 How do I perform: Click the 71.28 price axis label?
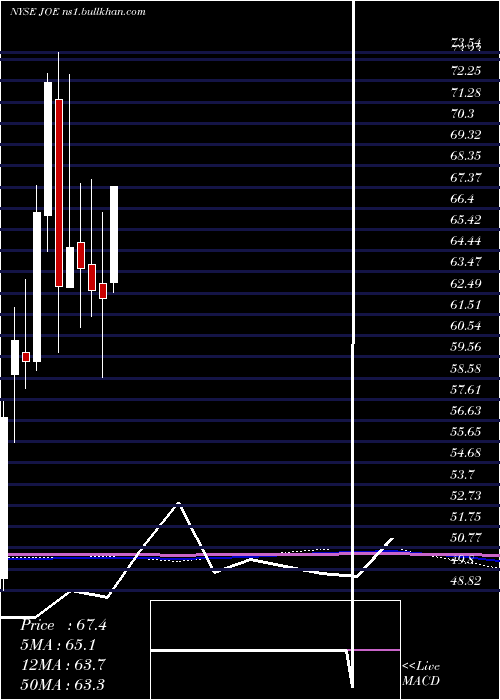pyautogui.click(x=466, y=92)
